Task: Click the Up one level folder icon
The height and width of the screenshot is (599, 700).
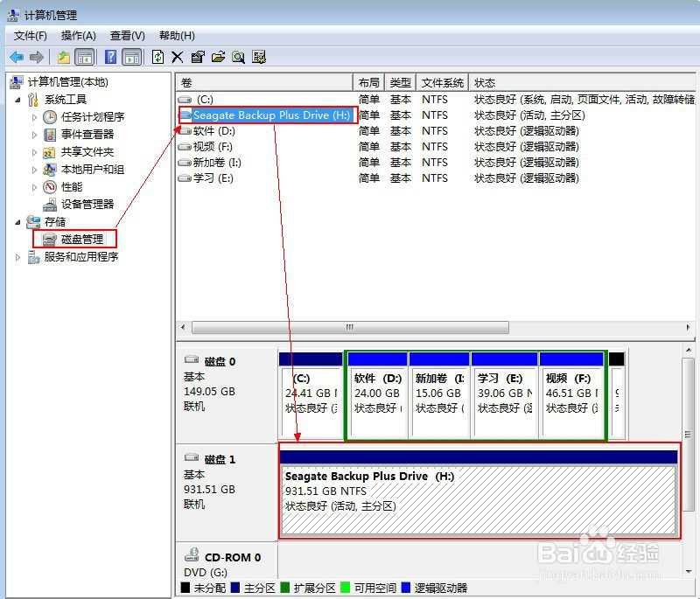Action: [63, 57]
